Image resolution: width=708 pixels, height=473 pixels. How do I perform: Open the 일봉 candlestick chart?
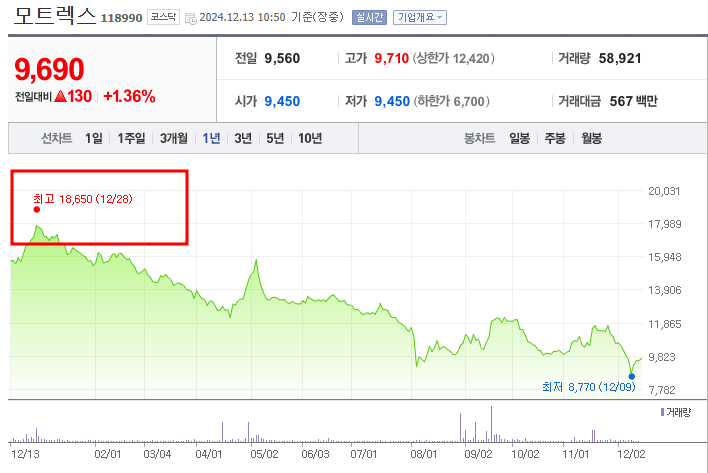click(x=519, y=138)
